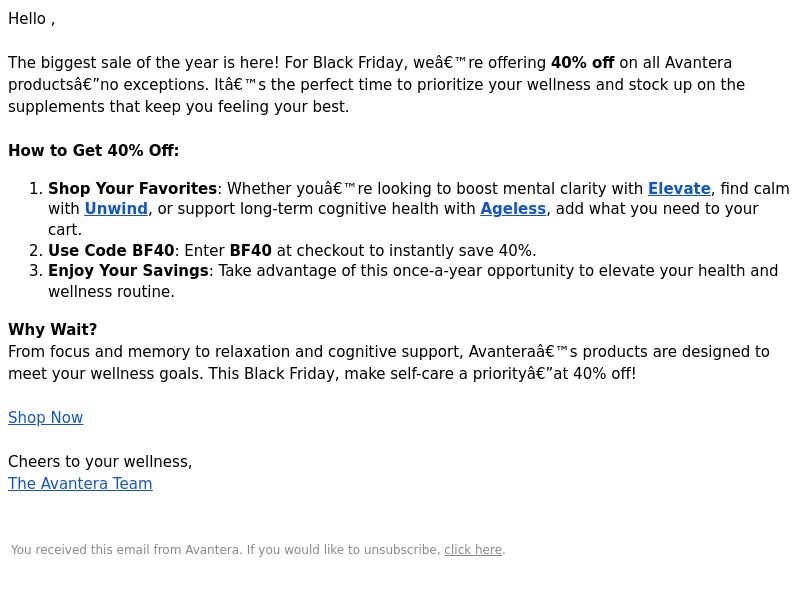Click the Shop Now link
The width and height of the screenshot is (800, 600).
click(x=45, y=418)
